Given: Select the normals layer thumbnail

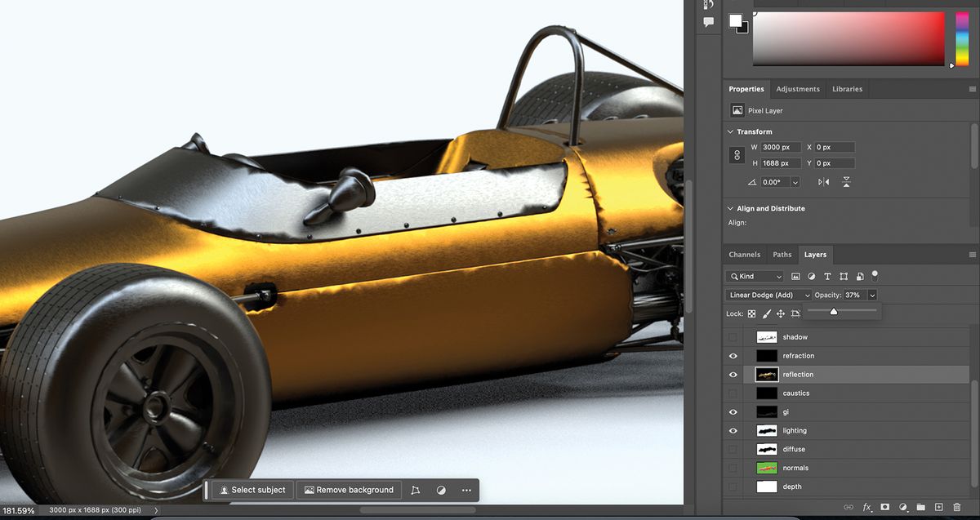Looking at the screenshot, I should pyautogui.click(x=767, y=468).
